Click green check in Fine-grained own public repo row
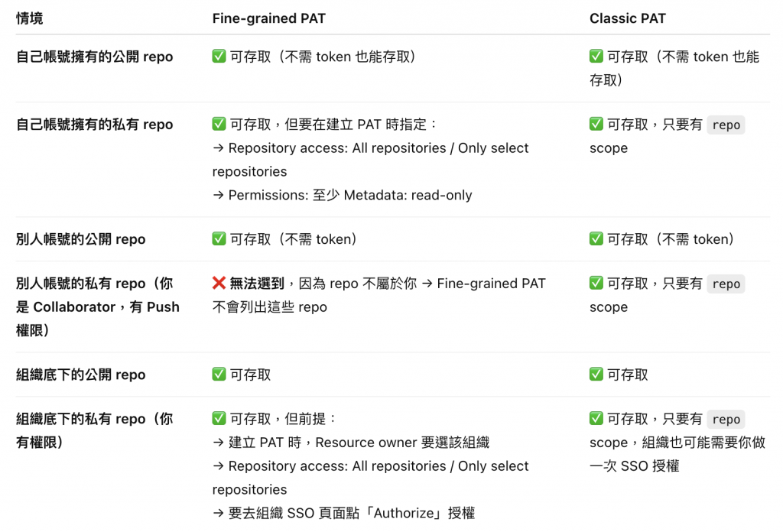 219,56
